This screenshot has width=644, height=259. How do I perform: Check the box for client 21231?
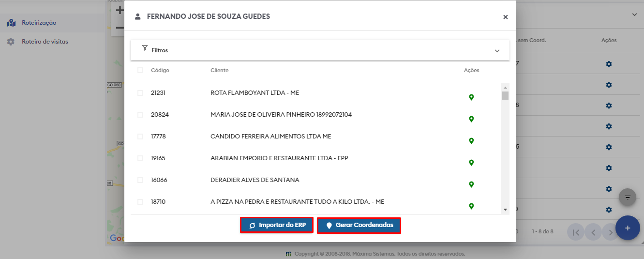pyautogui.click(x=140, y=93)
